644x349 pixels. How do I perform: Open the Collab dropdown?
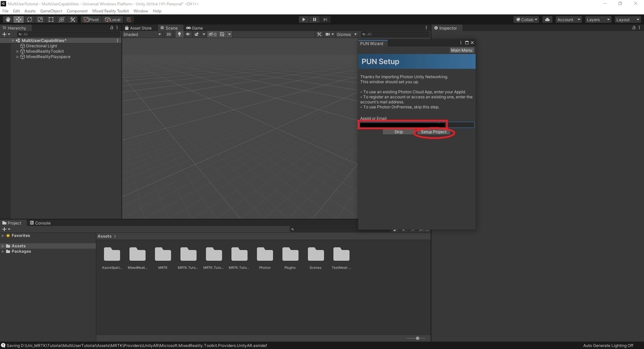(x=527, y=20)
